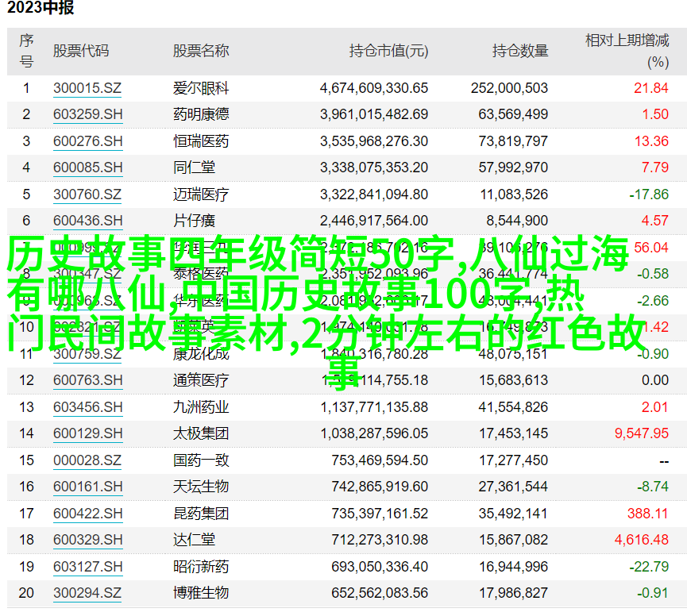Select holding quantity 15,683,613
The height and width of the screenshot is (616, 687).
click(x=514, y=380)
